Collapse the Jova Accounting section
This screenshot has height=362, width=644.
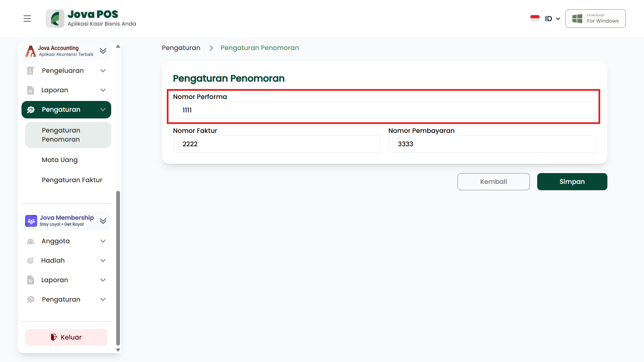click(103, 51)
